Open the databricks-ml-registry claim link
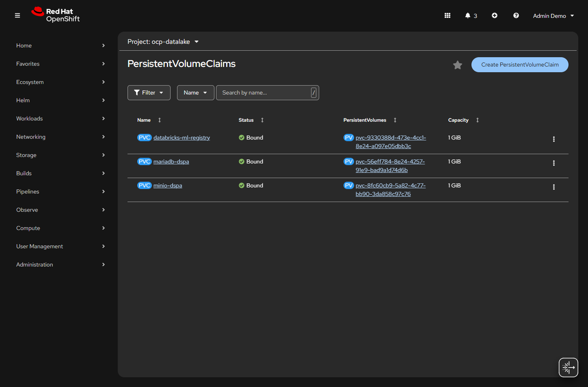588x387 pixels. (x=182, y=138)
